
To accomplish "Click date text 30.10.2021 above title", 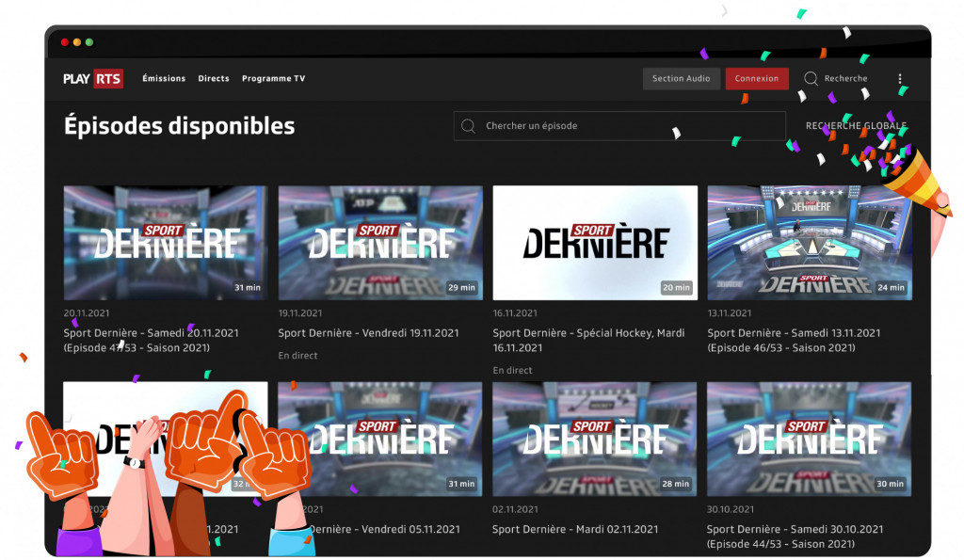I will pos(731,509).
